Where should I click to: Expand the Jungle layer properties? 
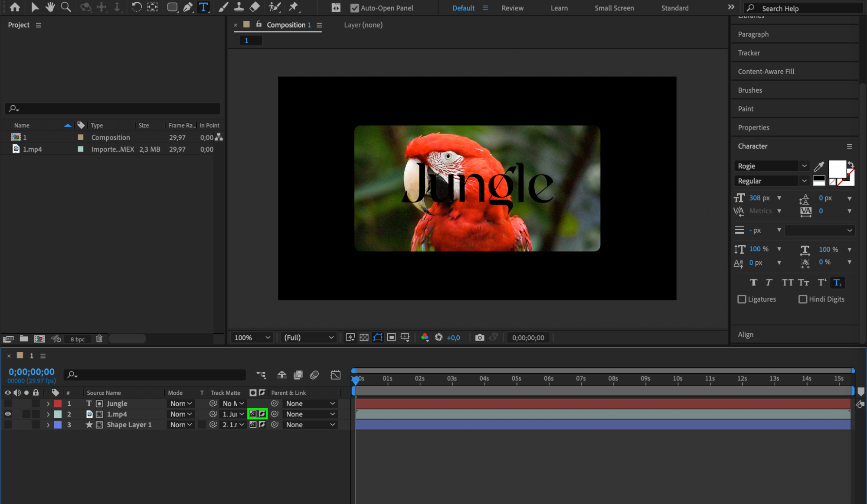48,404
